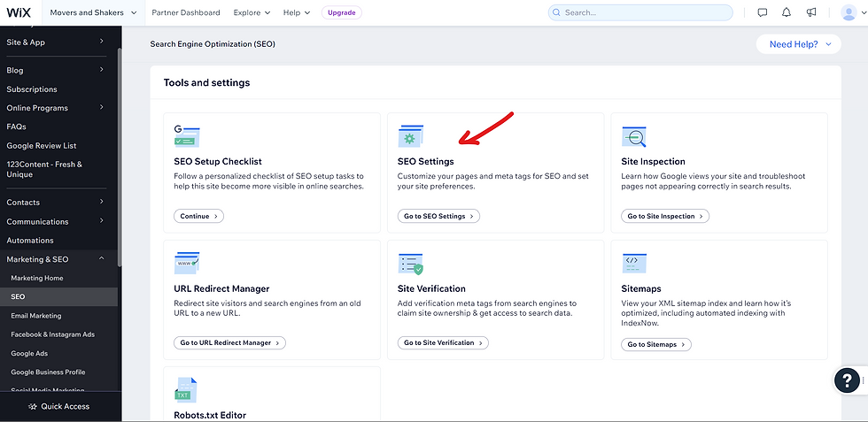868x422 pixels.
Task: Open the Help dropdown menu
Action: pos(297,12)
